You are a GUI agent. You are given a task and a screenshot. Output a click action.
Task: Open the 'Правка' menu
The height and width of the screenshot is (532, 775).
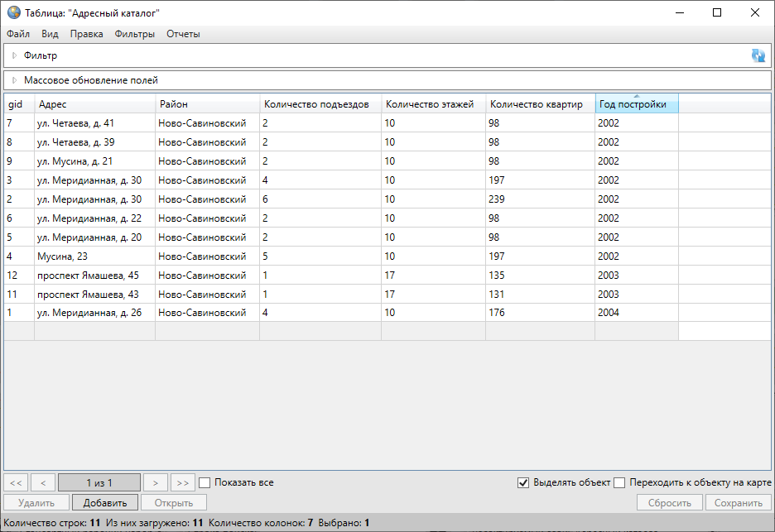87,34
